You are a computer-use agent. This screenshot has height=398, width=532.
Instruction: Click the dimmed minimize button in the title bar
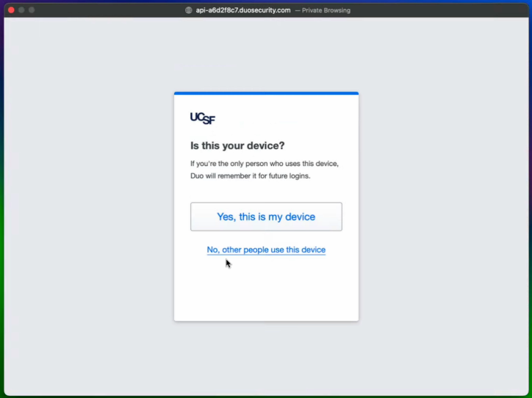[x=21, y=10]
